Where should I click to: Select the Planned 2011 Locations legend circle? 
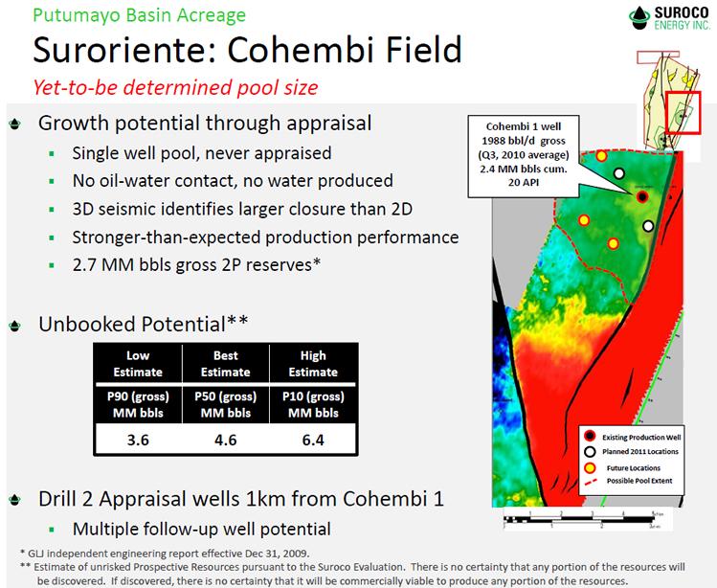point(590,452)
